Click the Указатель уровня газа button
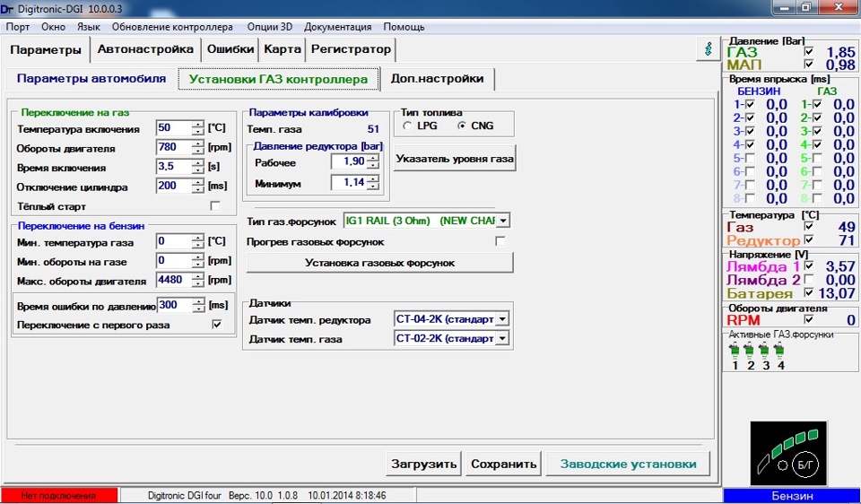 click(455, 159)
